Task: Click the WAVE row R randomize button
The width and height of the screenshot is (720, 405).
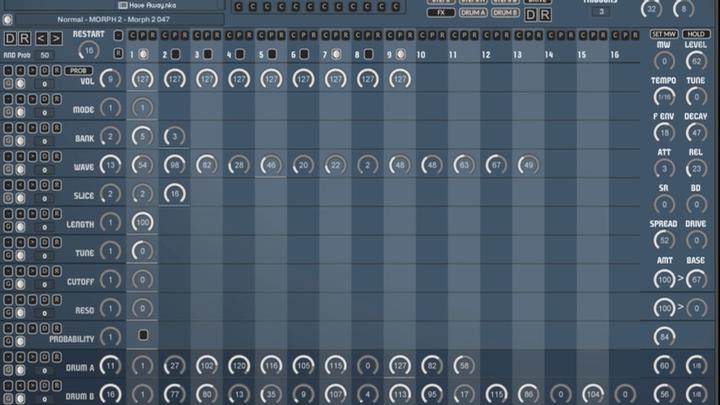Action: pos(56,156)
